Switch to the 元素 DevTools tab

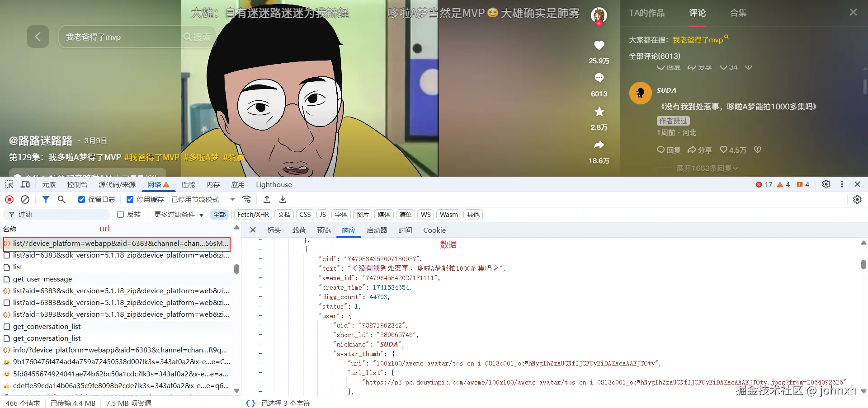(x=49, y=184)
